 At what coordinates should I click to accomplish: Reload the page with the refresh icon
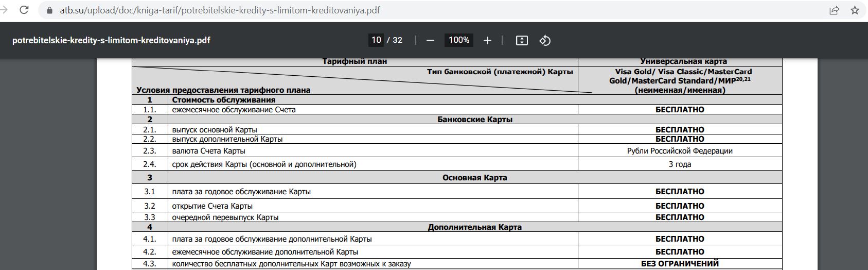(x=24, y=10)
